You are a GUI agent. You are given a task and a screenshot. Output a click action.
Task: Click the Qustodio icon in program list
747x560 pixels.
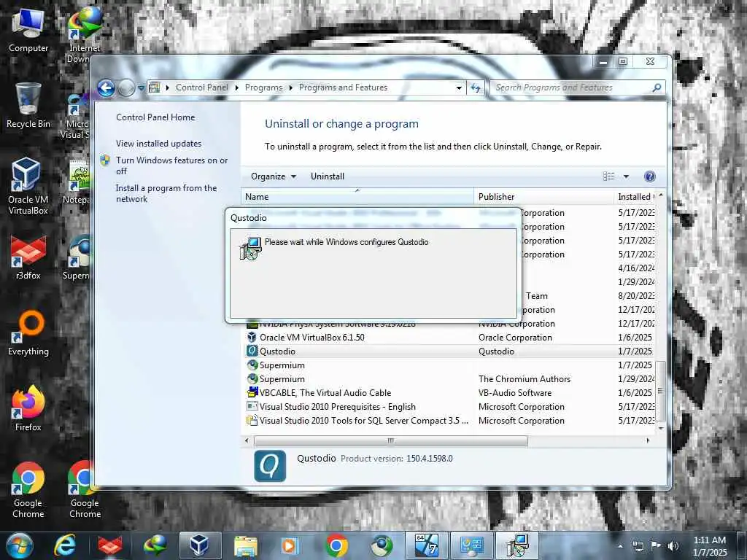(252, 351)
